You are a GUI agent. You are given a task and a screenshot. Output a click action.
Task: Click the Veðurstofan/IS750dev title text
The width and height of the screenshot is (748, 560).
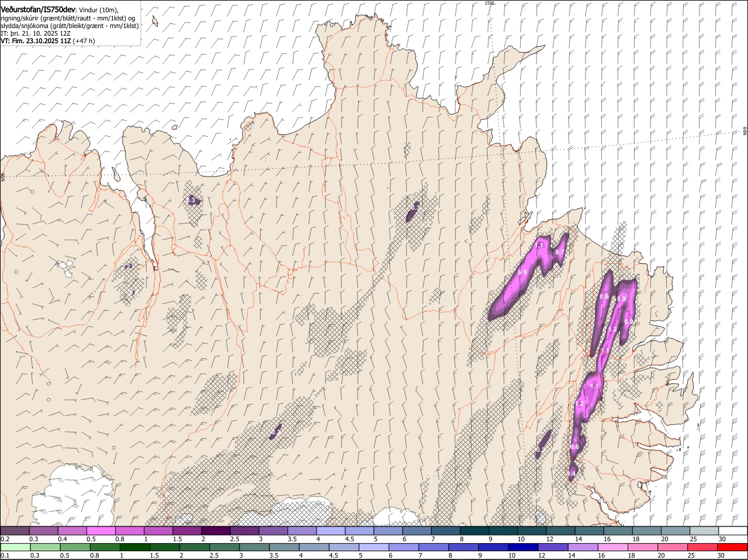(x=38, y=11)
